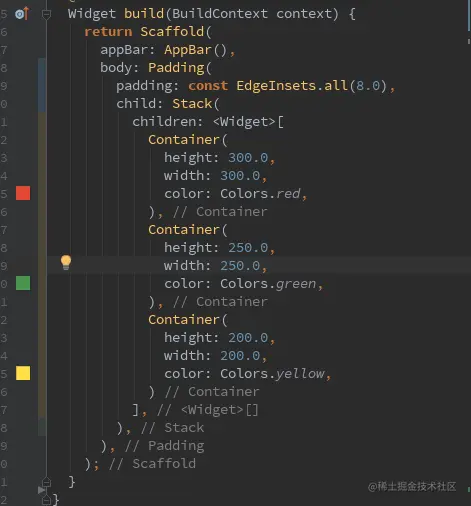This screenshot has height=506, width=471.
Task: Click the 'return' keyword
Action: 108,32
